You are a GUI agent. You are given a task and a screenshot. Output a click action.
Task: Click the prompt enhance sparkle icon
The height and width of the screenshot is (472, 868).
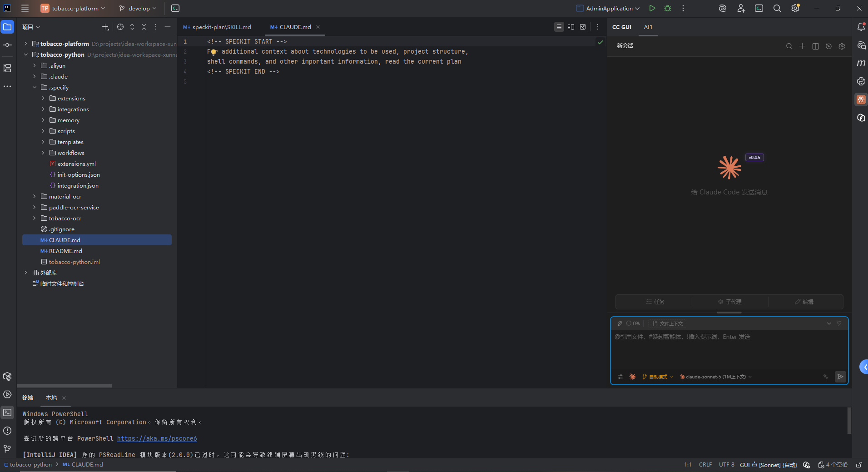[826, 377]
